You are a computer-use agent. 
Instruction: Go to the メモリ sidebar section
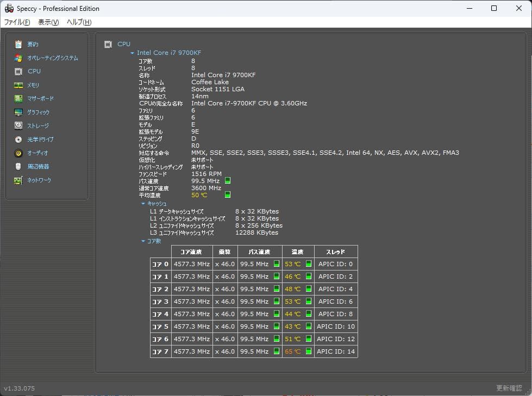click(33, 85)
